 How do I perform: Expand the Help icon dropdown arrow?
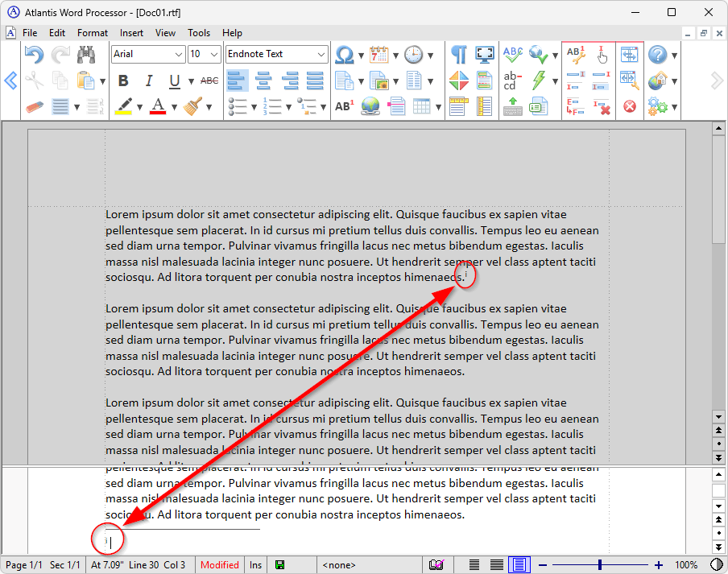click(674, 56)
